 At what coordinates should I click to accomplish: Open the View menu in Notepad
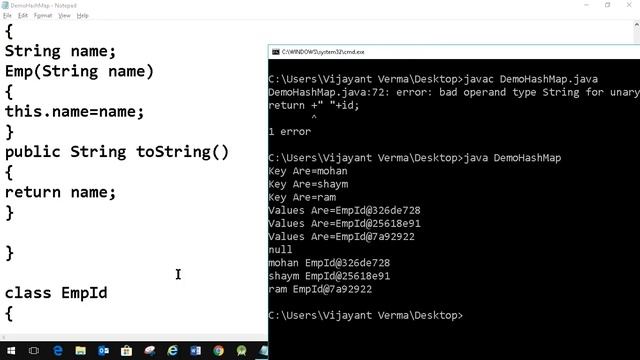64,16
